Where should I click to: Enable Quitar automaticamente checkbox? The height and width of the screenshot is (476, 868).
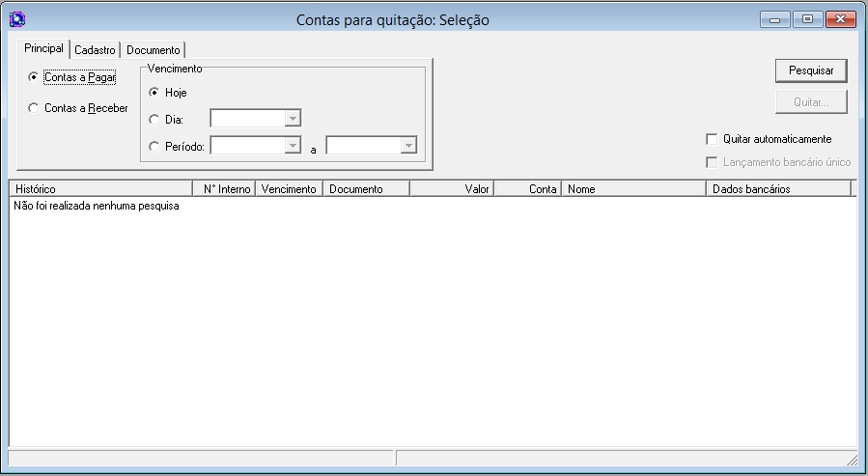pyautogui.click(x=712, y=139)
